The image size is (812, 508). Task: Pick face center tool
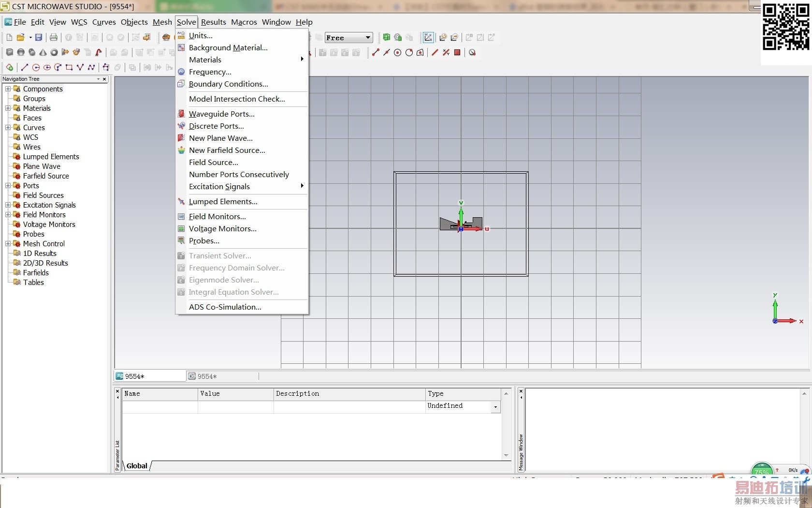click(x=420, y=52)
